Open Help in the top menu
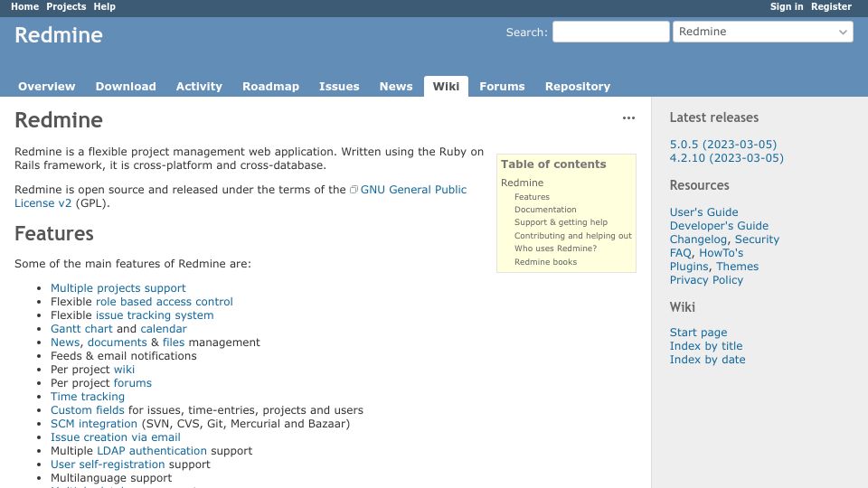This screenshot has height=488, width=868. click(104, 6)
